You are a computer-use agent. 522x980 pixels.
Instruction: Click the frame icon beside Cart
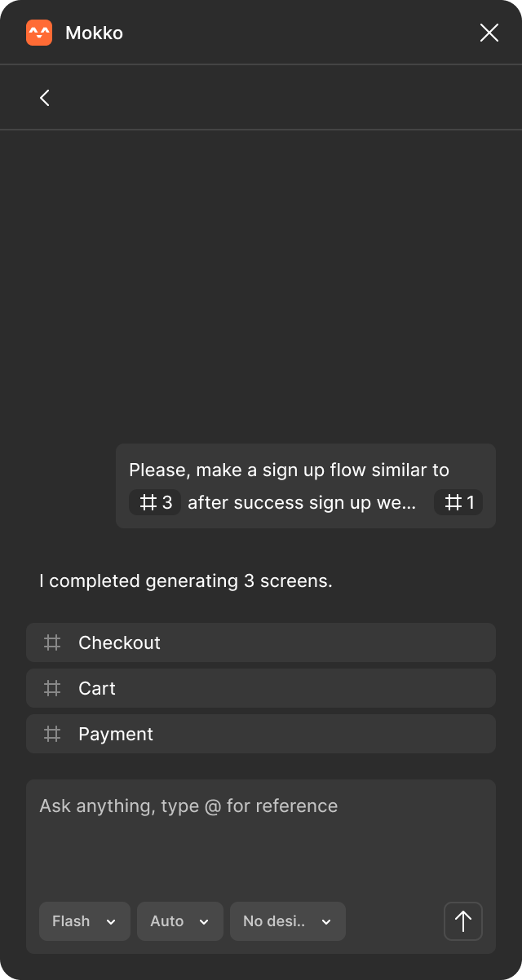coord(52,688)
